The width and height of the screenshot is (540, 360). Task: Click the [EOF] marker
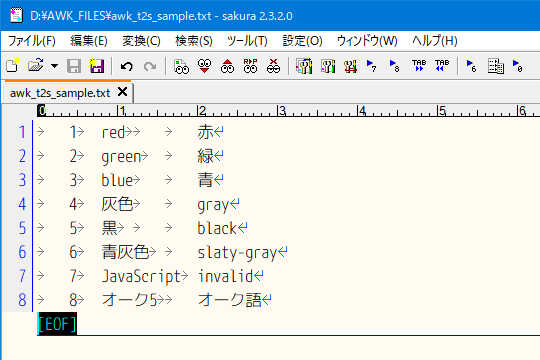(57, 323)
